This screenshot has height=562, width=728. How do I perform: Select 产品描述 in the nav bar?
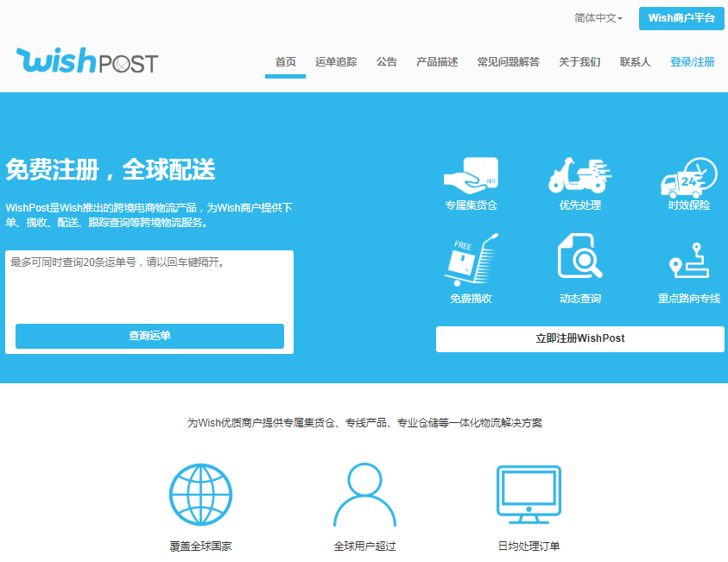[x=437, y=62]
